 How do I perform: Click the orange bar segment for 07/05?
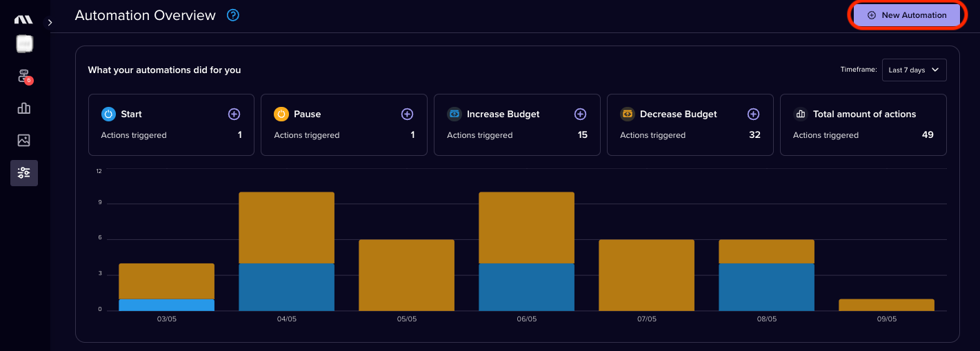647,275
